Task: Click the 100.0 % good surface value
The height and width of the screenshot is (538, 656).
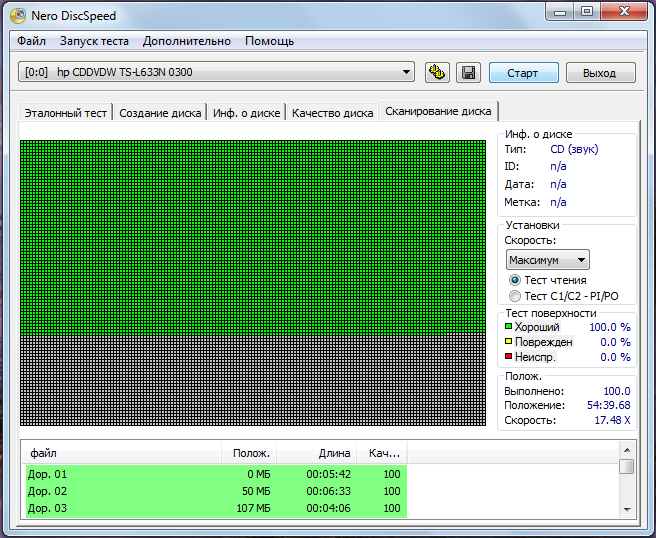Action: tap(610, 327)
